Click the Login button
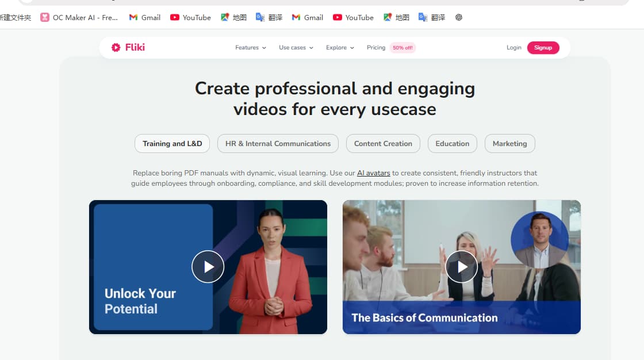Screen dimensions: 644x360 point(513,48)
